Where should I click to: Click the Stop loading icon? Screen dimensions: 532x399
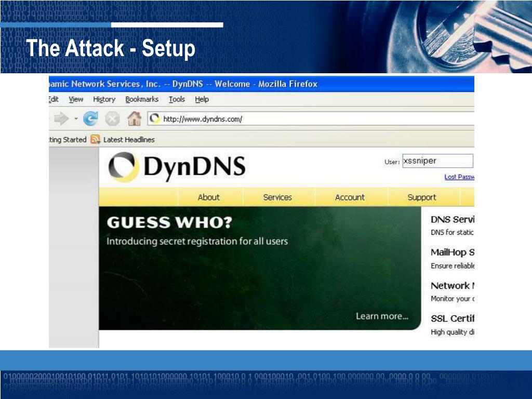pyautogui.click(x=112, y=119)
